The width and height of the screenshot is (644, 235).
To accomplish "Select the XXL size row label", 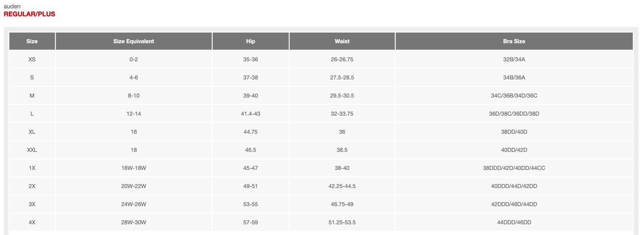I will pos(32,150).
